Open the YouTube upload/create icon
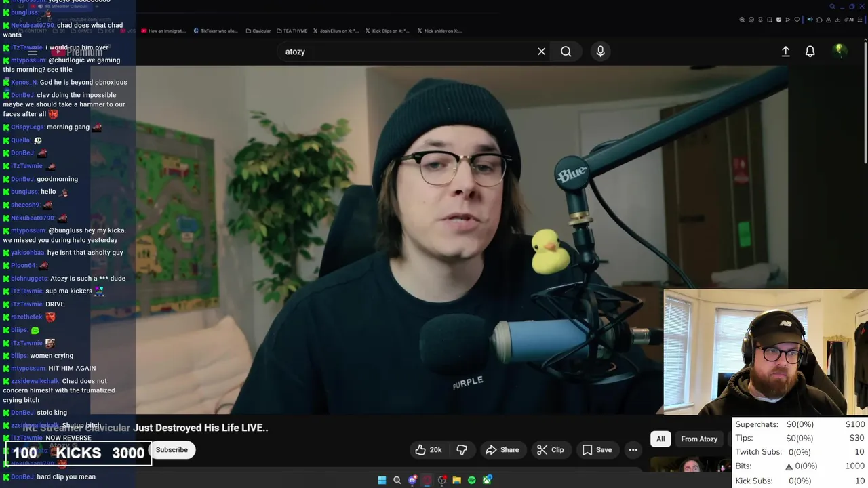This screenshot has height=488, width=868. coord(785,52)
